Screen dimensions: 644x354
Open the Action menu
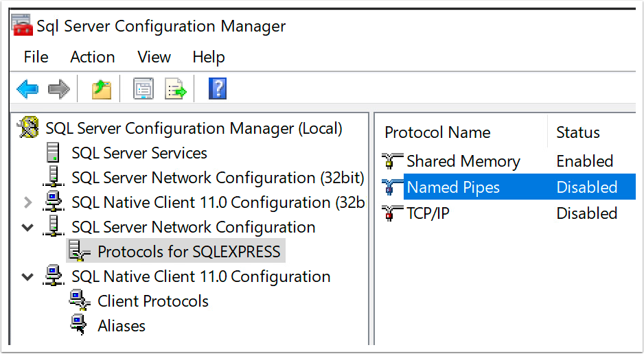tap(93, 57)
